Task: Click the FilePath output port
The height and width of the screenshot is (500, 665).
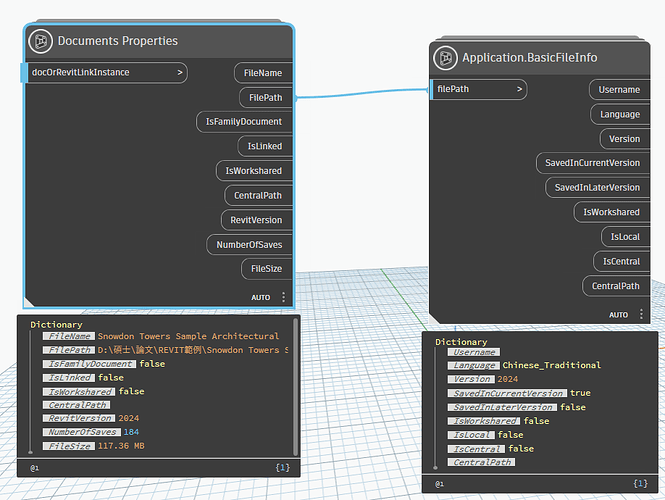Action: tap(265, 98)
